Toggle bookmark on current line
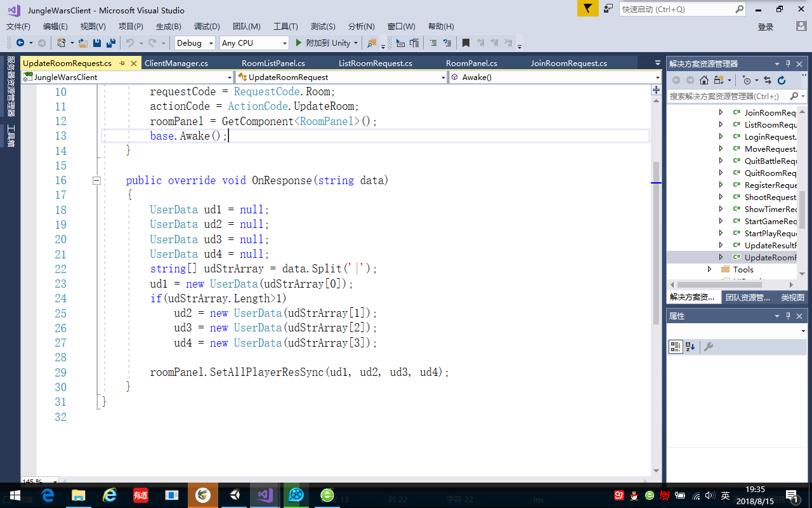 pos(466,43)
